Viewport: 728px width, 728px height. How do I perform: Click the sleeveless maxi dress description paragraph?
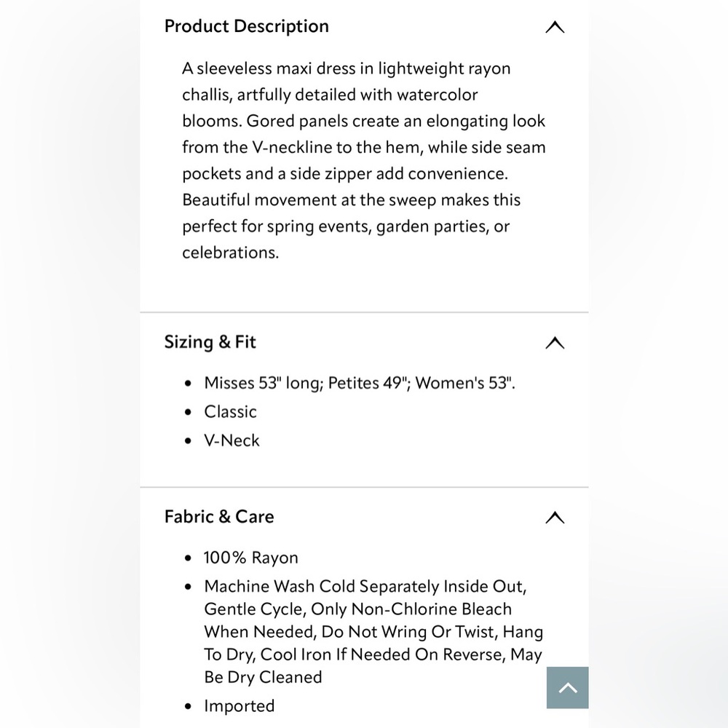tap(363, 160)
